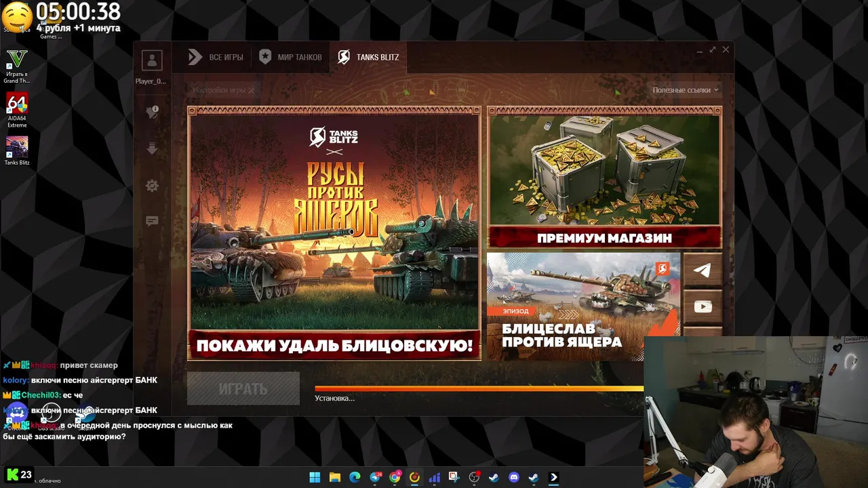Click the Player_0... username label
868x488 pixels.
click(x=151, y=81)
